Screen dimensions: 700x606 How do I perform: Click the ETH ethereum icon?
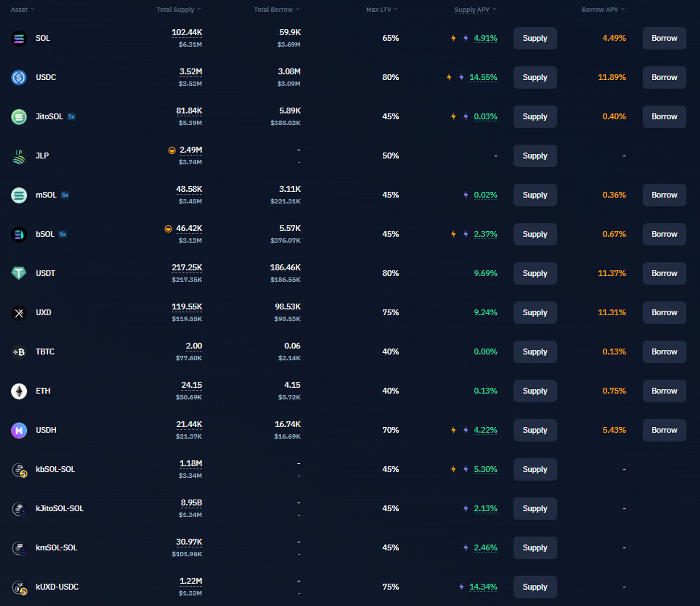19,391
